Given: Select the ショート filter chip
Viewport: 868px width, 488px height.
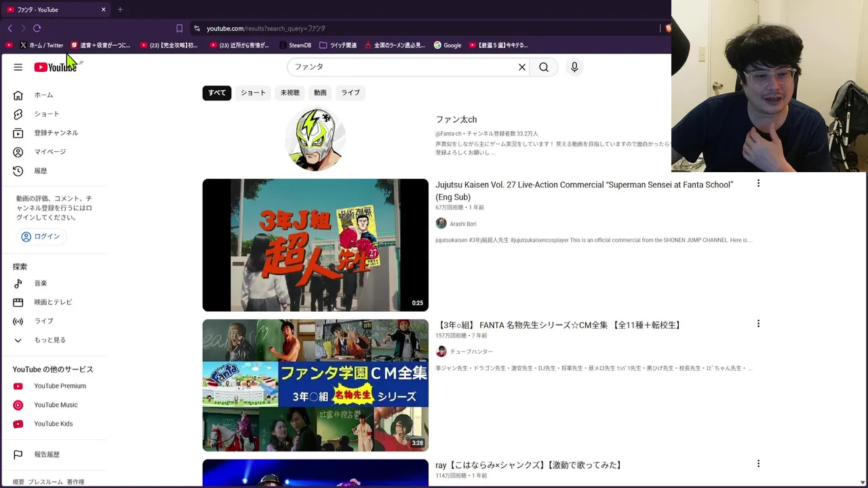Looking at the screenshot, I should pyautogui.click(x=253, y=93).
